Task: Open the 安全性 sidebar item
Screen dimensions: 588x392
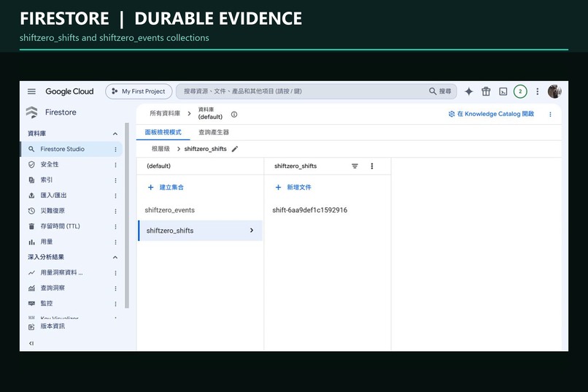Action: click(x=49, y=164)
